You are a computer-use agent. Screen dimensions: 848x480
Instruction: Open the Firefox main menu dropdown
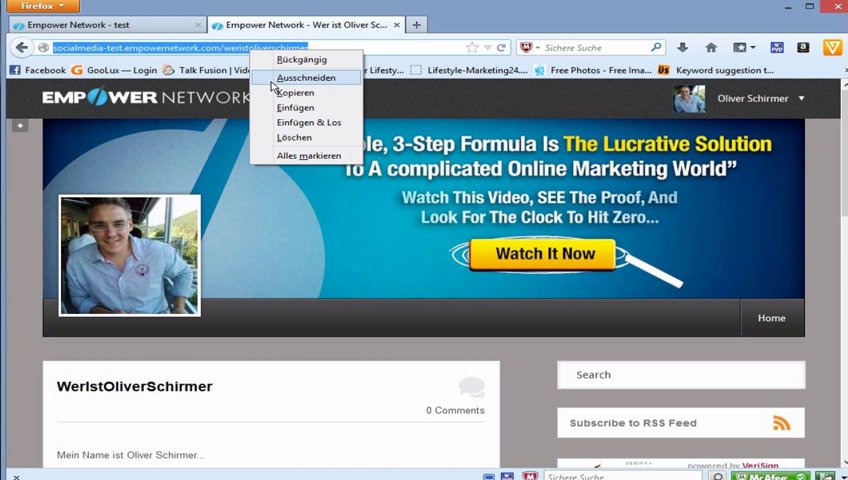click(x=41, y=6)
